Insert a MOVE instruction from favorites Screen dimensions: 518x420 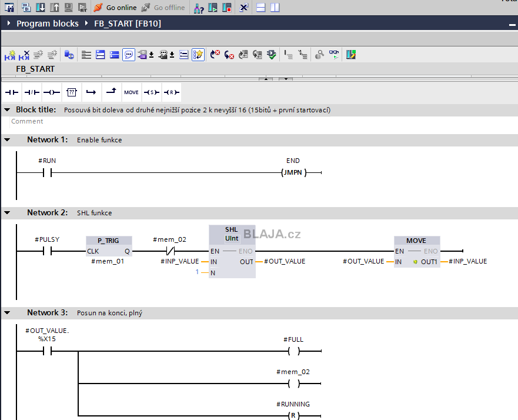[x=131, y=92]
